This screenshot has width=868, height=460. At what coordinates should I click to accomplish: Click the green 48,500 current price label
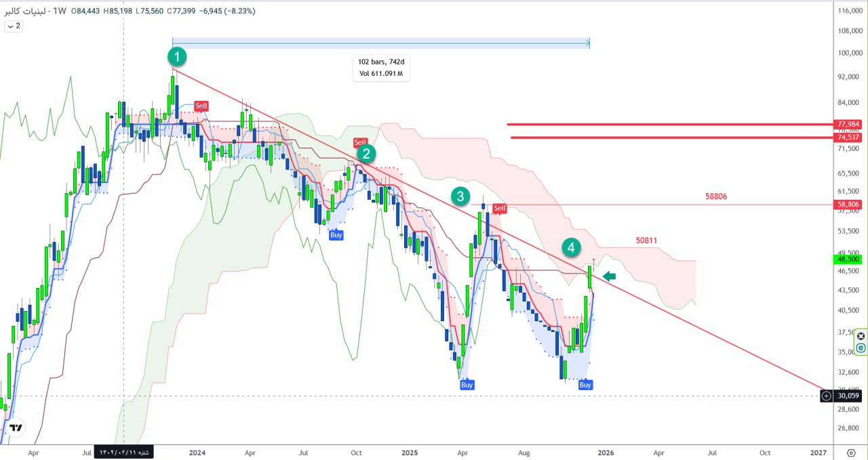(849, 259)
